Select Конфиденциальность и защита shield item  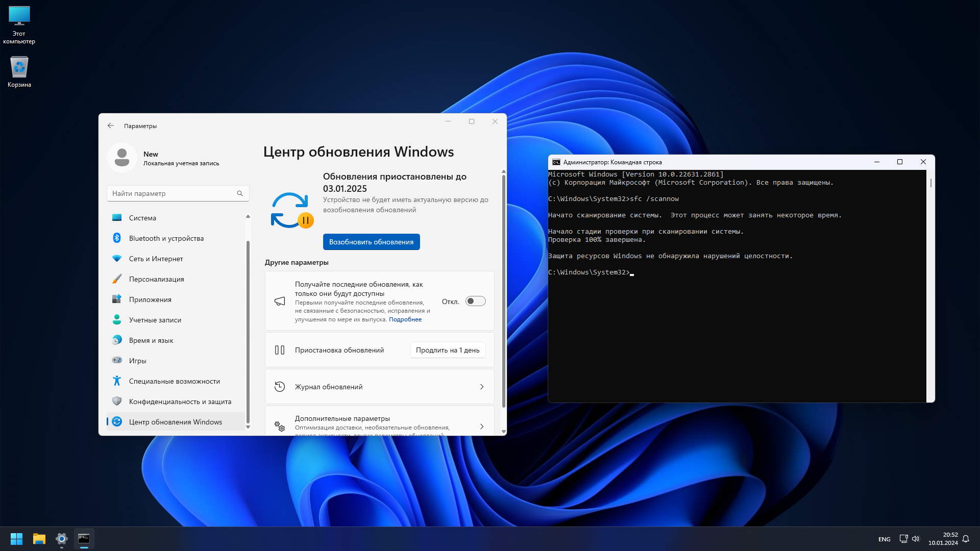tap(180, 402)
